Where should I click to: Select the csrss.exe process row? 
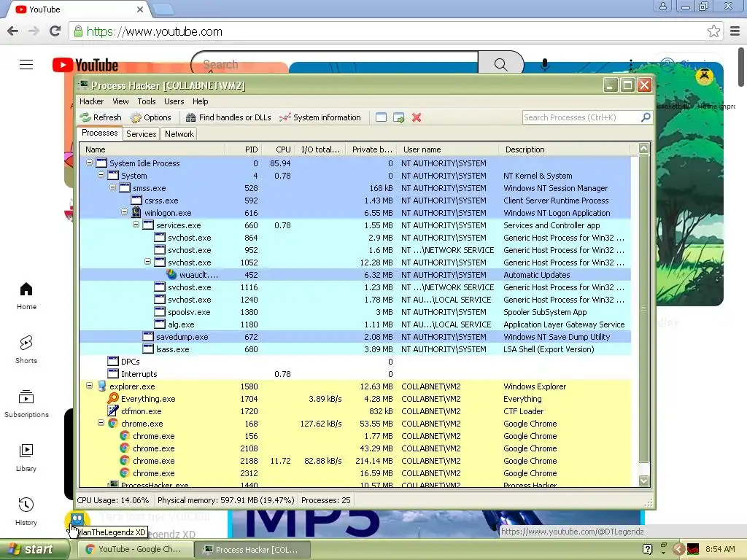pyautogui.click(x=355, y=201)
